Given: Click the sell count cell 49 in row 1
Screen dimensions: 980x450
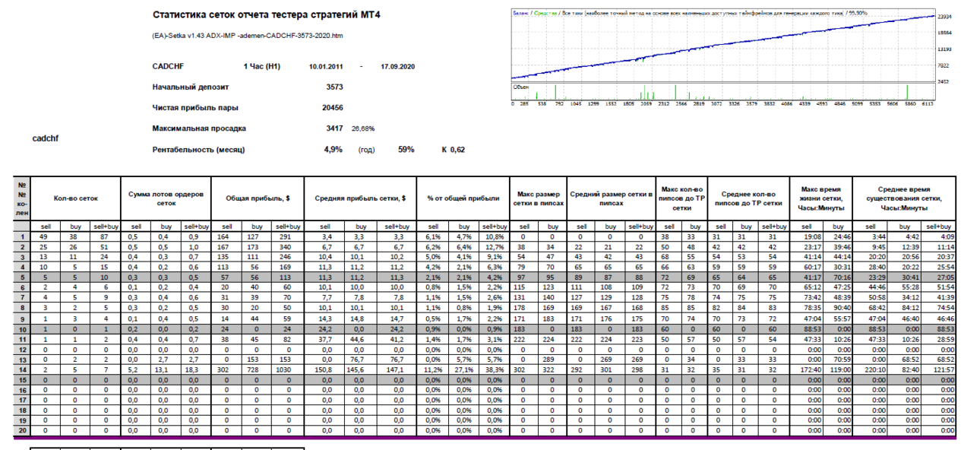Looking at the screenshot, I should tap(46, 237).
